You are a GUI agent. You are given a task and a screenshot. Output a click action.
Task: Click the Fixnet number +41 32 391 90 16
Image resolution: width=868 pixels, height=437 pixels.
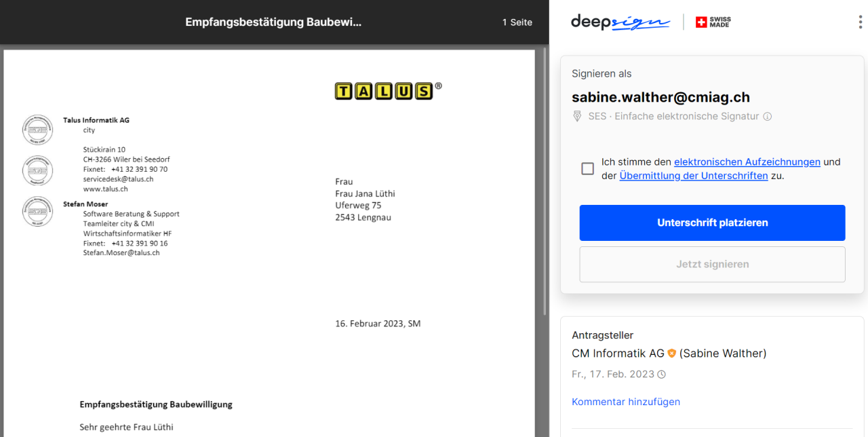140,243
